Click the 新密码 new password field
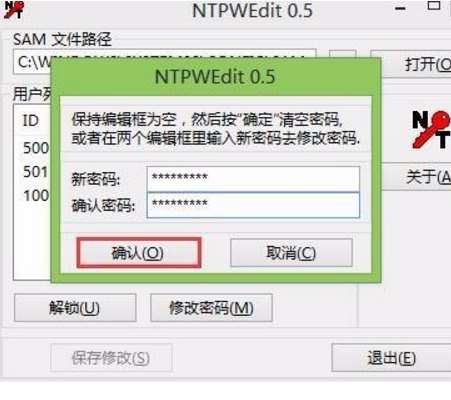This screenshot has width=451, height=400. click(x=253, y=179)
